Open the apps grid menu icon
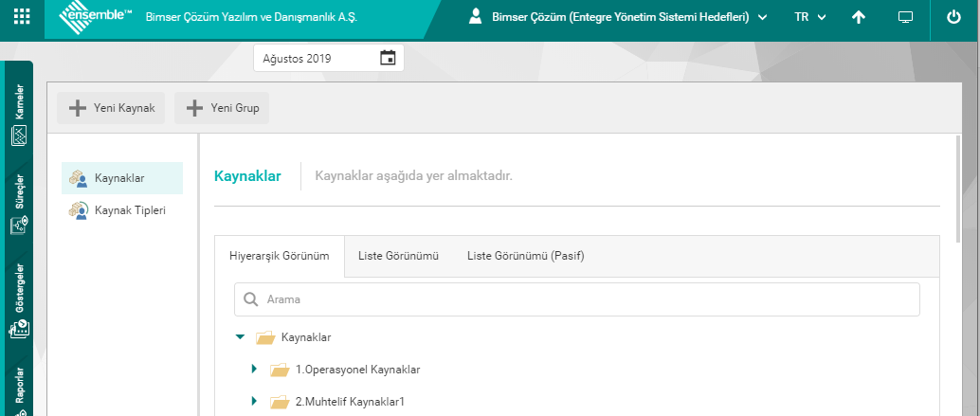 coord(22,17)
